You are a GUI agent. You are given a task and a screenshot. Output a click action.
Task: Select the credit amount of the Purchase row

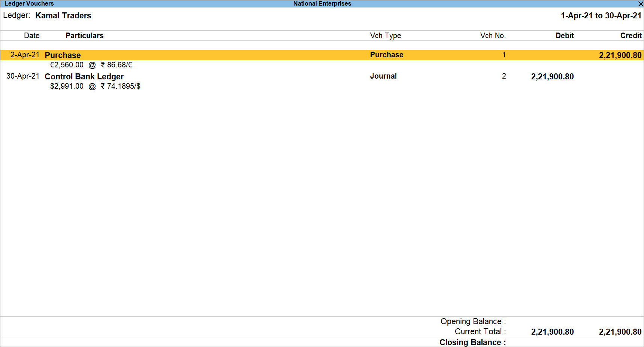[620, 55]
